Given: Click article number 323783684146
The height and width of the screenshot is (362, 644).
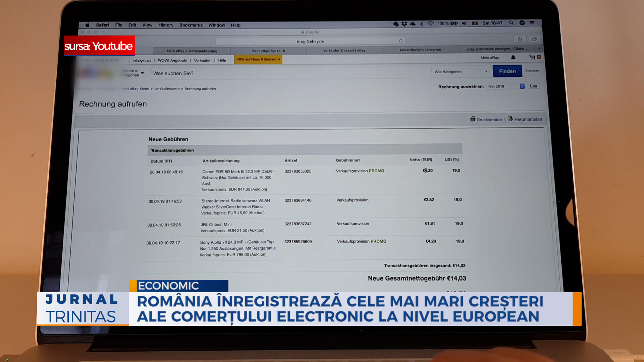Looking at the screenshot, I should coord(298,200).
